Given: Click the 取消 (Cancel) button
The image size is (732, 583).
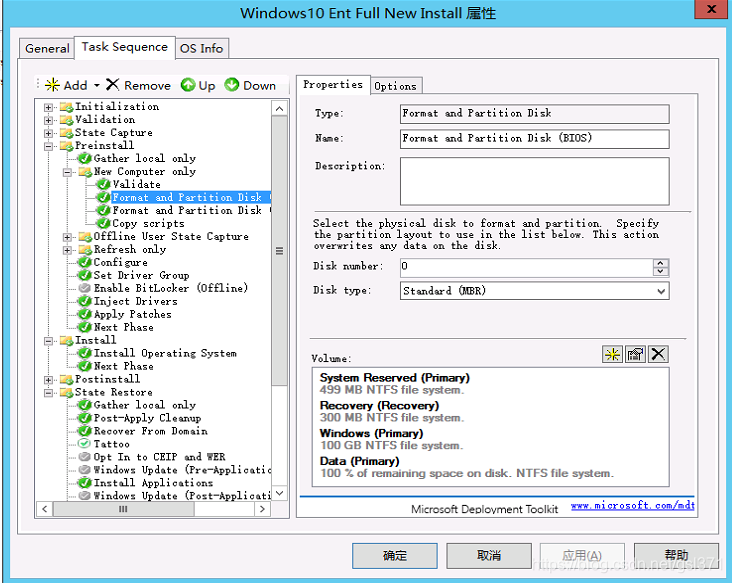Looking at the screenshot, I should (489, 556).
